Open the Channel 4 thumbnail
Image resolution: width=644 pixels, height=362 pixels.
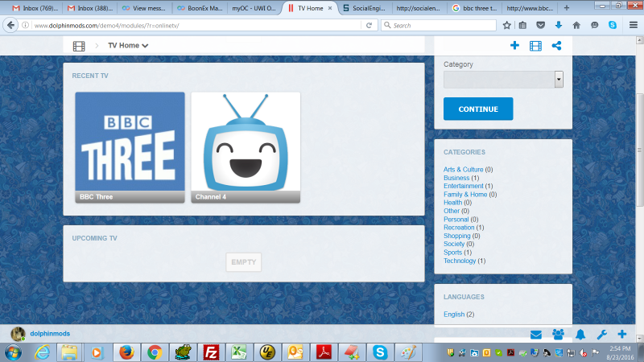point(246,147)
